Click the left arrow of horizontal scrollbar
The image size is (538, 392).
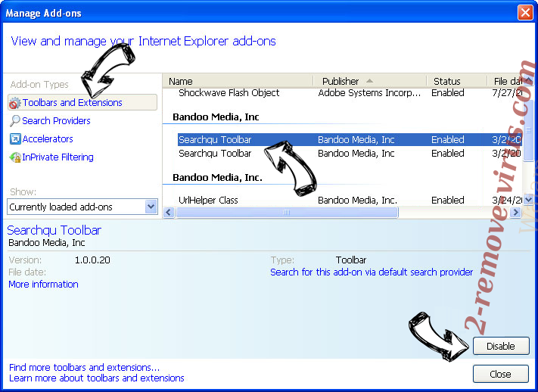pos(169,213)
